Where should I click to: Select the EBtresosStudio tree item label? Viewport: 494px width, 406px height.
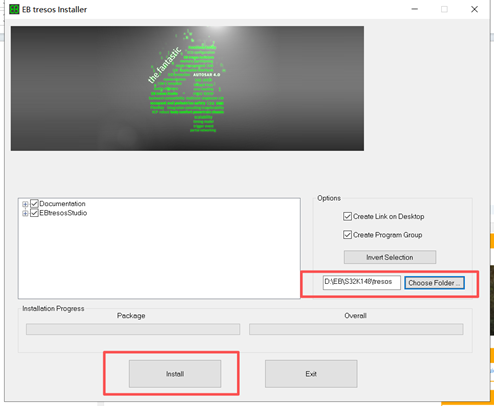pyautogui.click(x=63, y=213)
